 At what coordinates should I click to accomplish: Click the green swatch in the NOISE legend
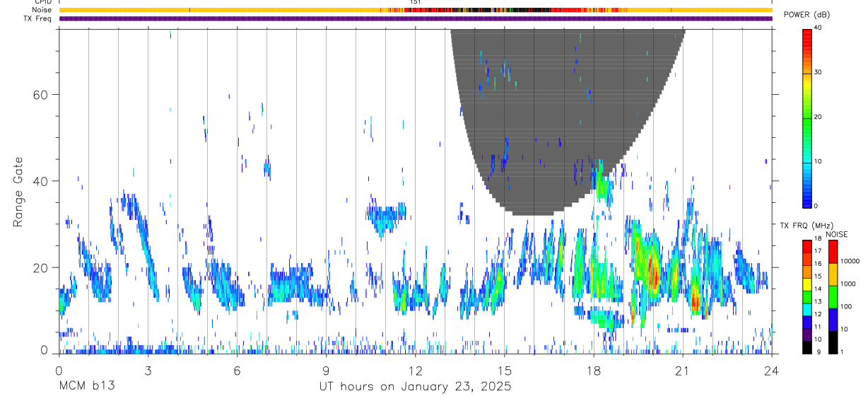pos(832,297)
